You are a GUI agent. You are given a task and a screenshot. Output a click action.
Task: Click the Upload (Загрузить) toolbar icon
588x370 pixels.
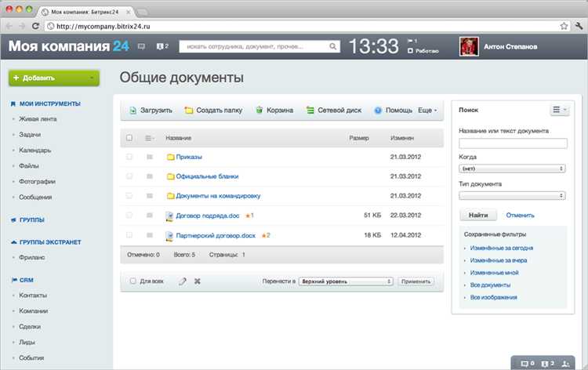133,111
